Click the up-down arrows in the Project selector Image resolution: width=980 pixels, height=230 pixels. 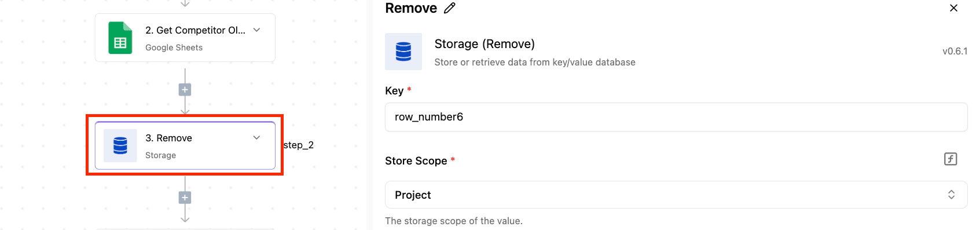pos(951,195)
